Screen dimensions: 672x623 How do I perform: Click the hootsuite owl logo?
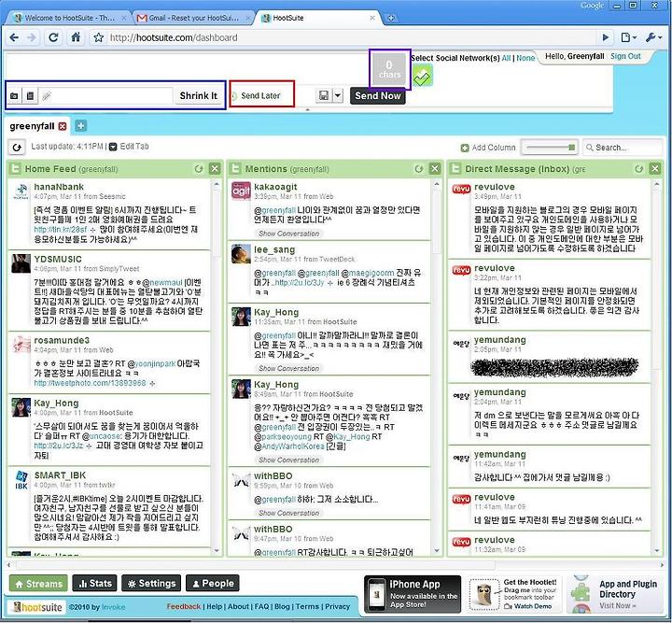click(x=36, y=607)
